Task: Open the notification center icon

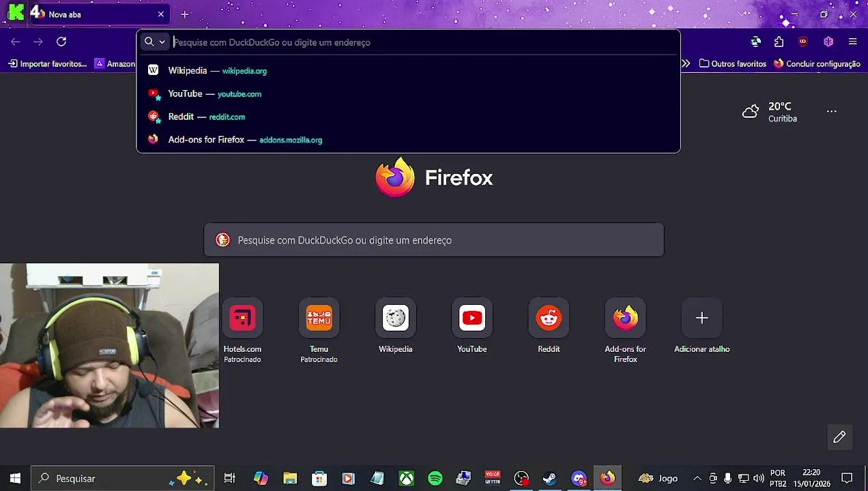Action: pyautogui.click(x=847, y=479)
